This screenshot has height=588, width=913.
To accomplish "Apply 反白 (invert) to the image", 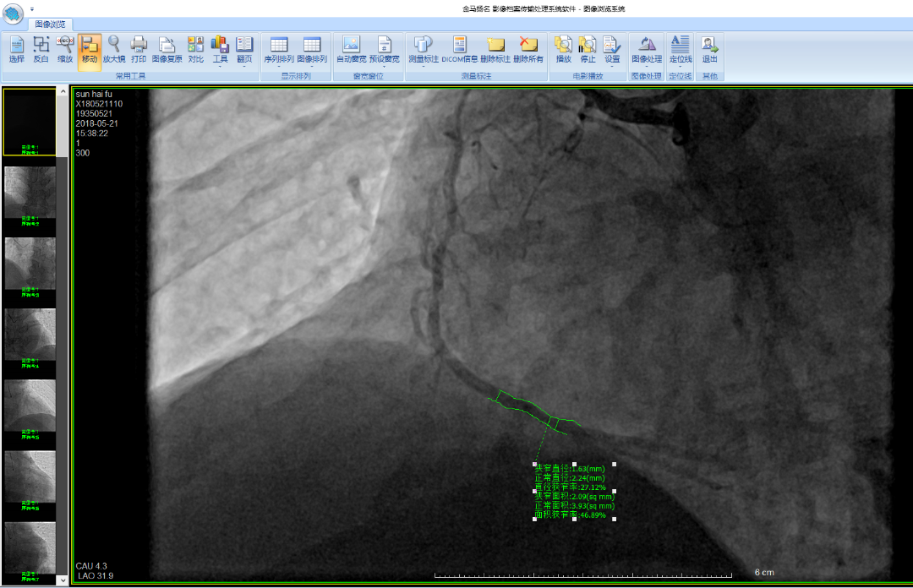I will (41, 50).
